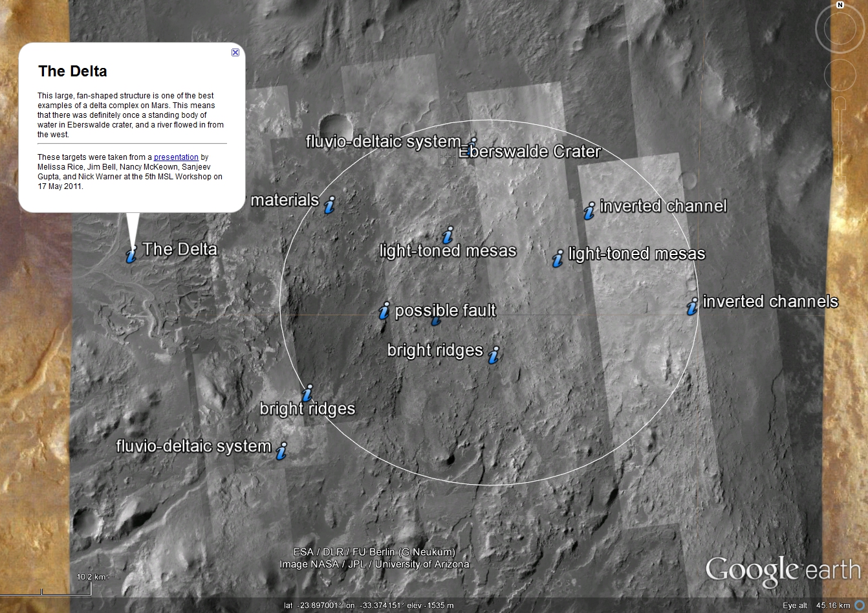Select the possible fault placemark icon
868x613 pixels.
tap(384, 310)
